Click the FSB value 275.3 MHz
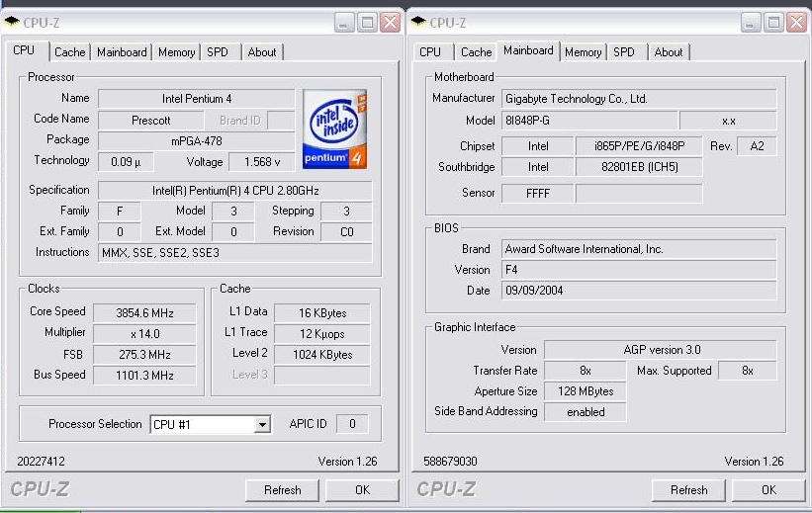812x513 pixels. tap(144, 355)
